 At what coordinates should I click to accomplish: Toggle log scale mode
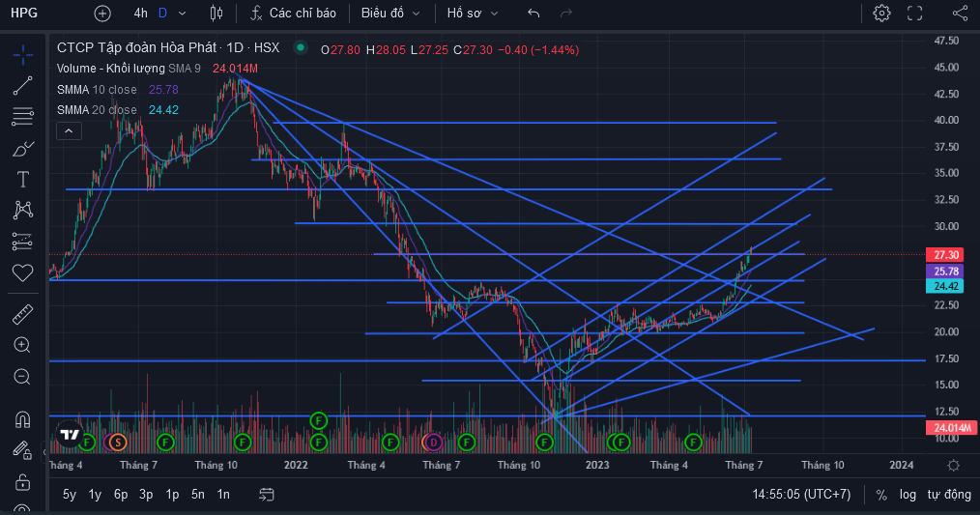908,495
